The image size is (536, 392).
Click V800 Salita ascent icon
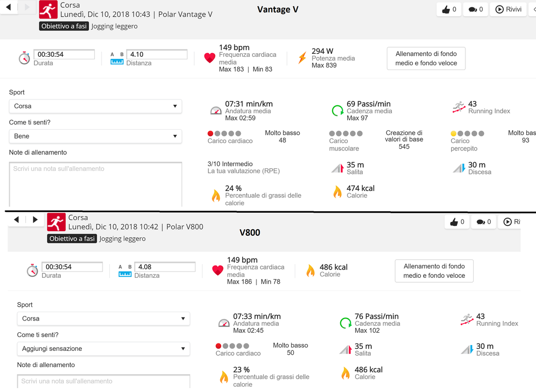tap(346, 350)
